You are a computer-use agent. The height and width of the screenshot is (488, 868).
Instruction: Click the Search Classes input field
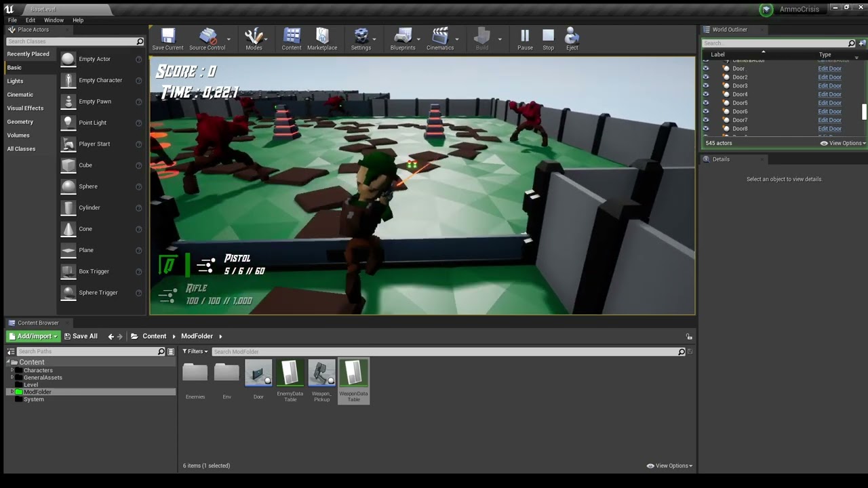[75, 42]
